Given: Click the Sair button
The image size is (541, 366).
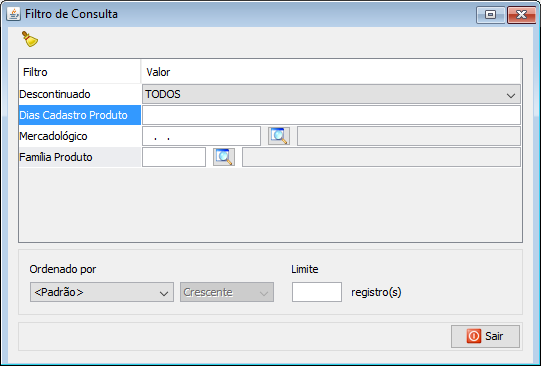Looking at the screenshot, I should tap(485, 336).
